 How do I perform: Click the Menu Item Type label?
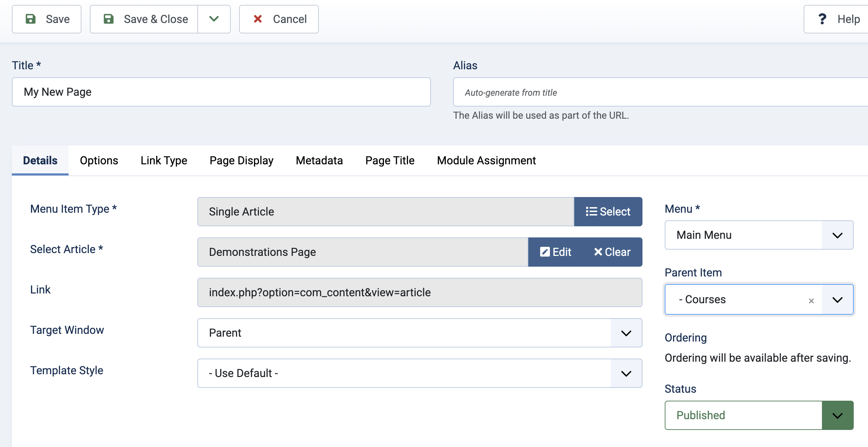tap(73, 209)
